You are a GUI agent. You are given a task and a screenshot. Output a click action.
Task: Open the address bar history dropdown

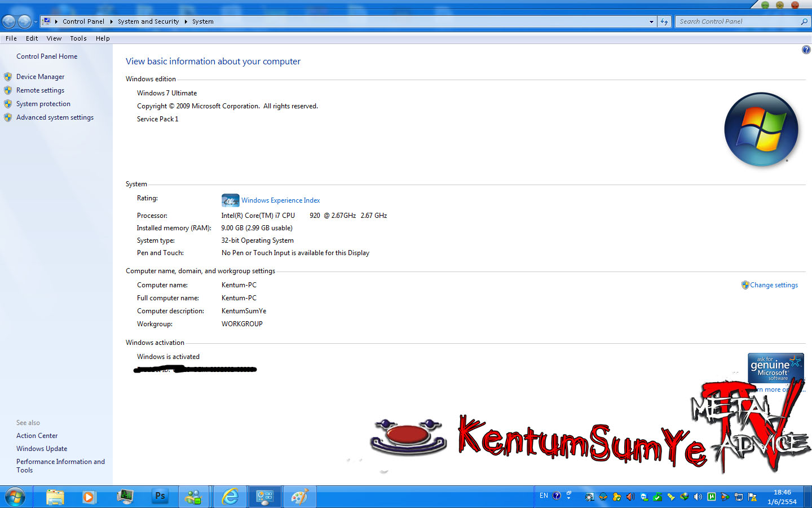[x=651, y=21]
